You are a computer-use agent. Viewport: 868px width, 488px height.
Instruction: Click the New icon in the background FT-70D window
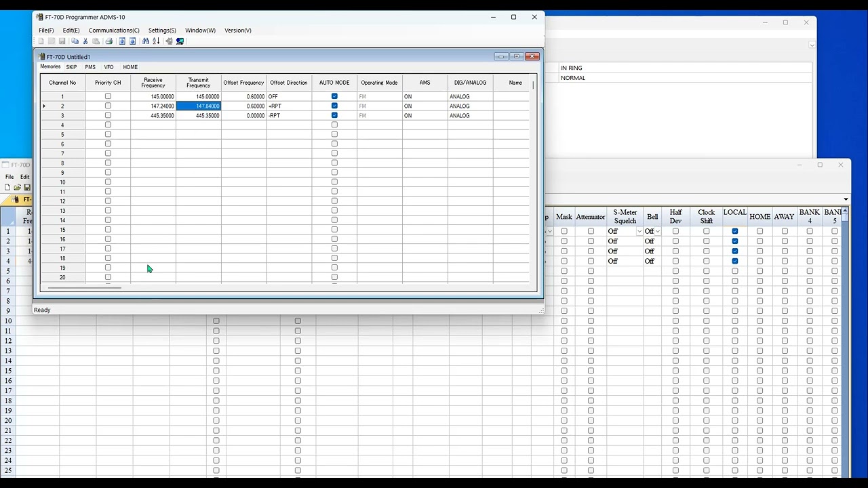click(7, 188)
